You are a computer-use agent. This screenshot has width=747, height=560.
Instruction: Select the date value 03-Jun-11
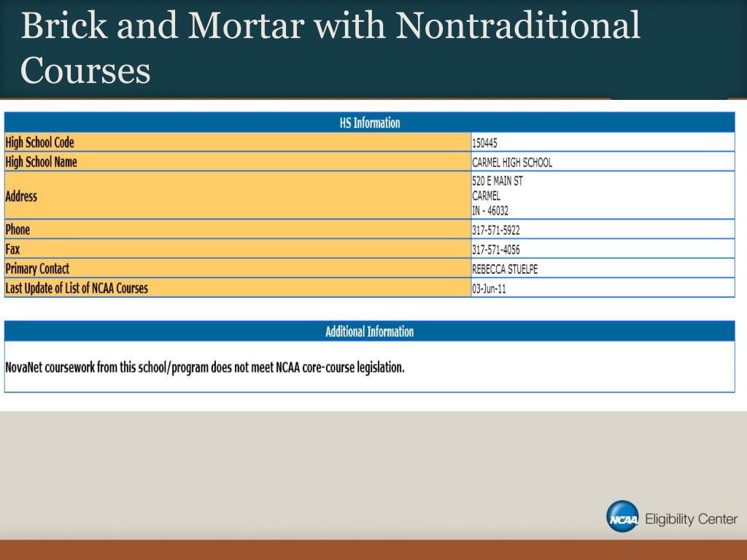tap(489, 289)
